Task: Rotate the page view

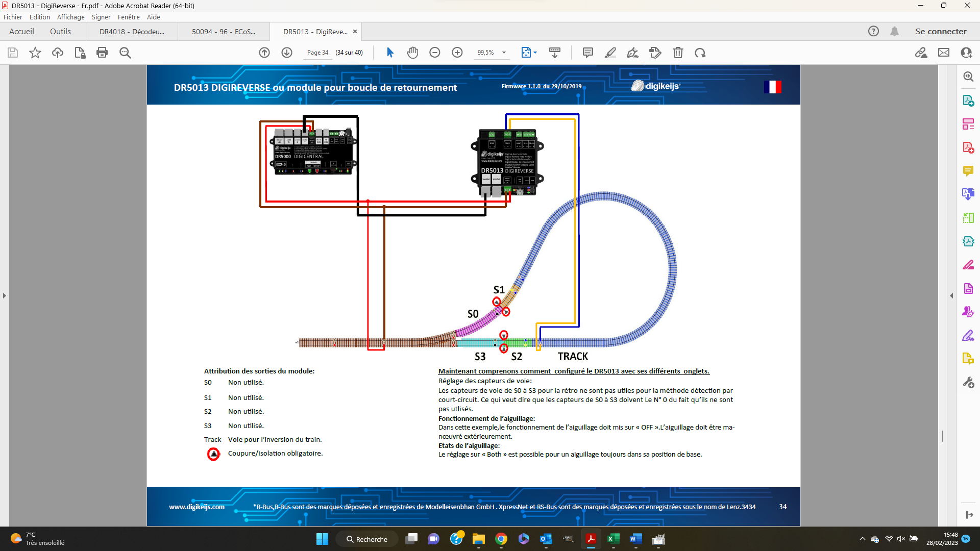Action: click(x=700, y=53)
